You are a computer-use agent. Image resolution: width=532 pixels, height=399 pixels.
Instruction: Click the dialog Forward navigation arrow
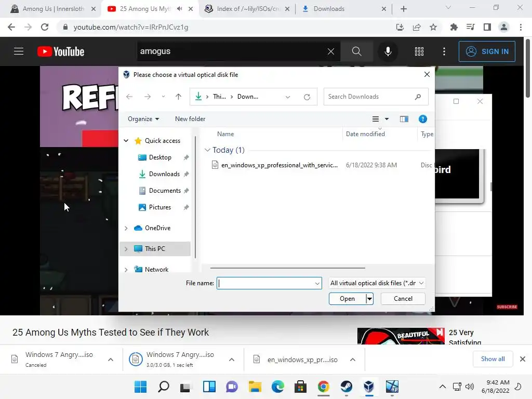147,97
